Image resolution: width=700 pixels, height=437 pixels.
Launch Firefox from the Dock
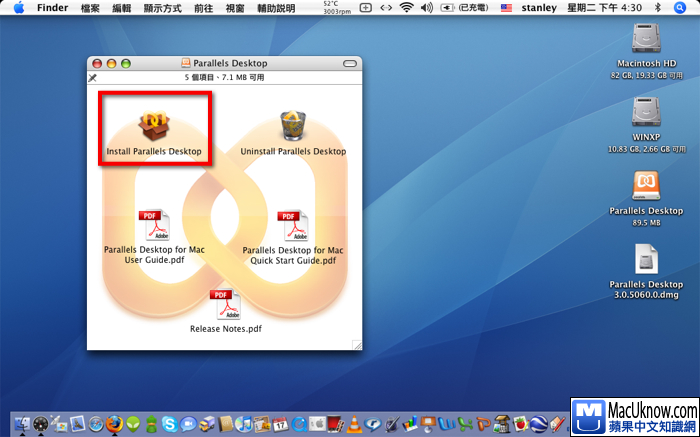point(115,423)
